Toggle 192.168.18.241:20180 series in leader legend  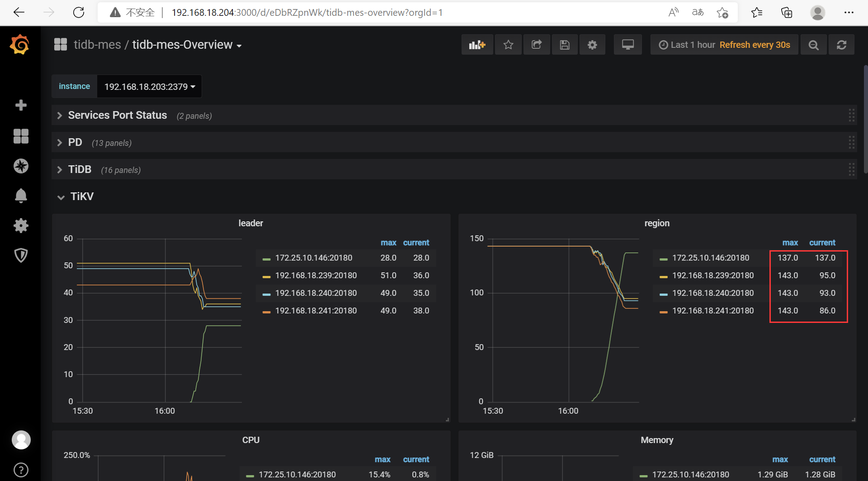coord(316,311)
